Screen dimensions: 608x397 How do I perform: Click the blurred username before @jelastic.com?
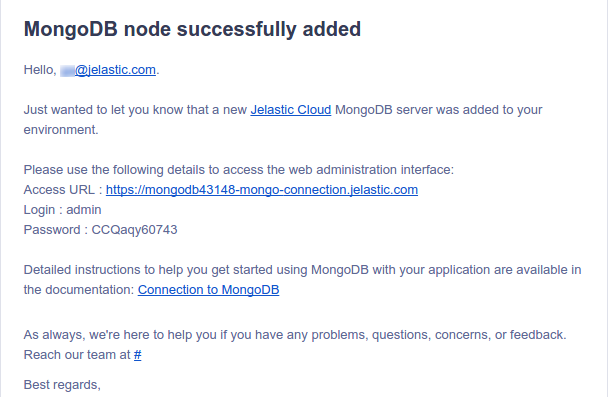67,71
